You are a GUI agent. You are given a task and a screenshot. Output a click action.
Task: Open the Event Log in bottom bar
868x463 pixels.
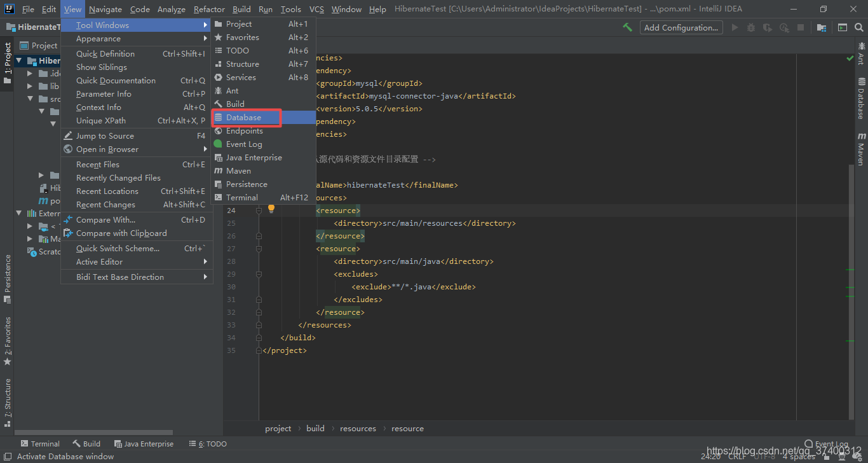826,444
